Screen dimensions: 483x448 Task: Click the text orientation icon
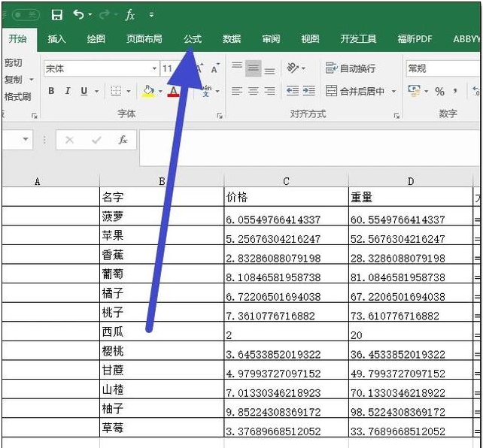pos(293,68)
